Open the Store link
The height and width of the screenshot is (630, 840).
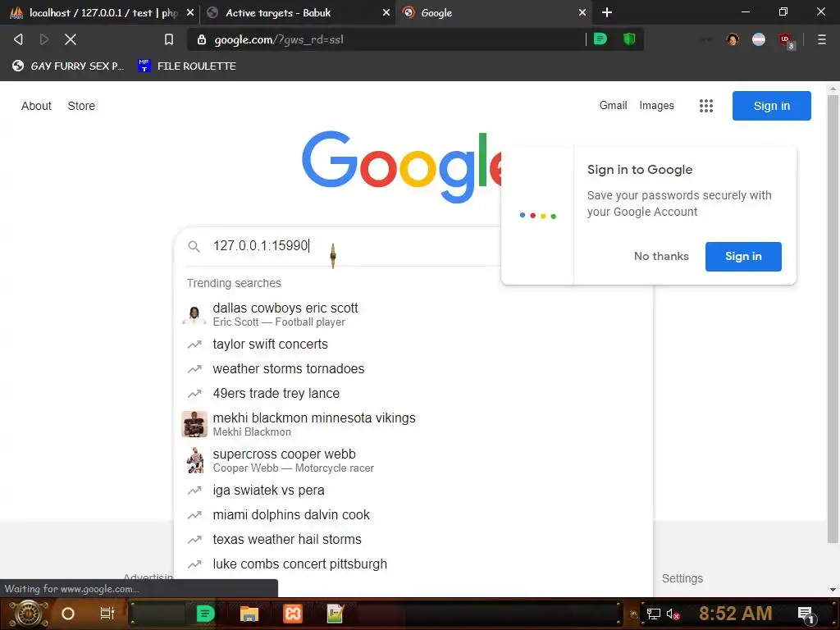[x=81, y=106]
